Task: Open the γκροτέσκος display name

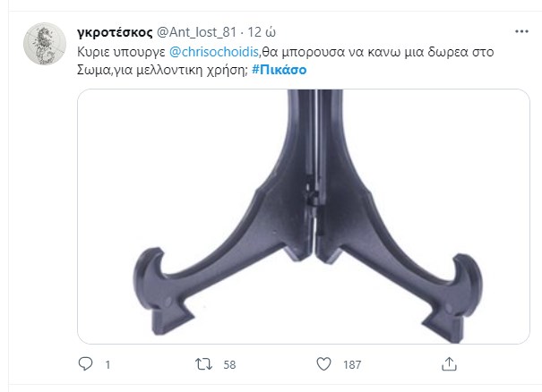Action: [x=115, y=32]
